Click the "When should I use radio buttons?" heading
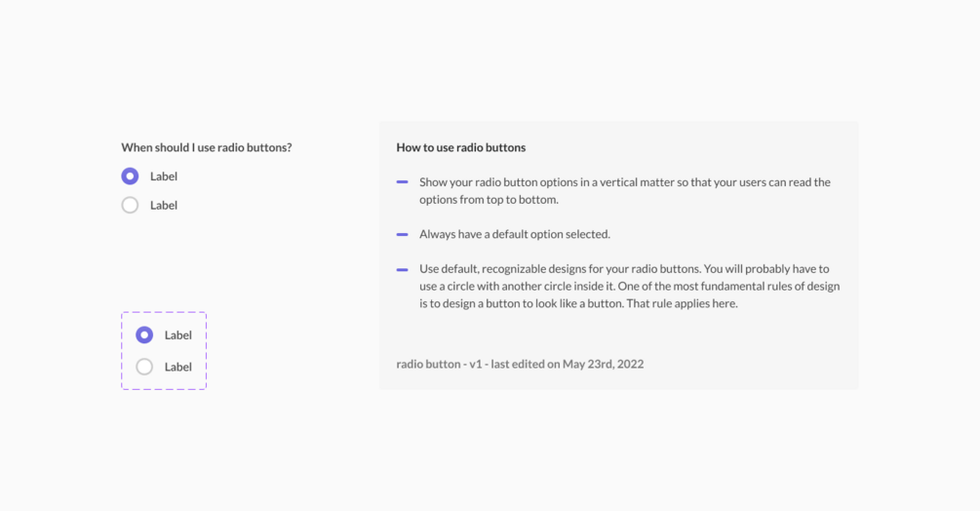Viewport: 980px width, 511px height. click(x=207, y=147)
